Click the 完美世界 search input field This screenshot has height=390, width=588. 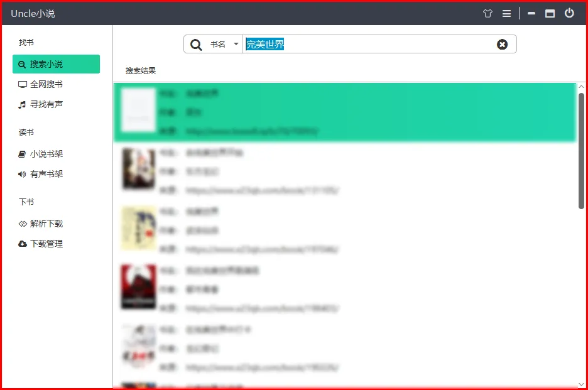(x=369, y=44)
